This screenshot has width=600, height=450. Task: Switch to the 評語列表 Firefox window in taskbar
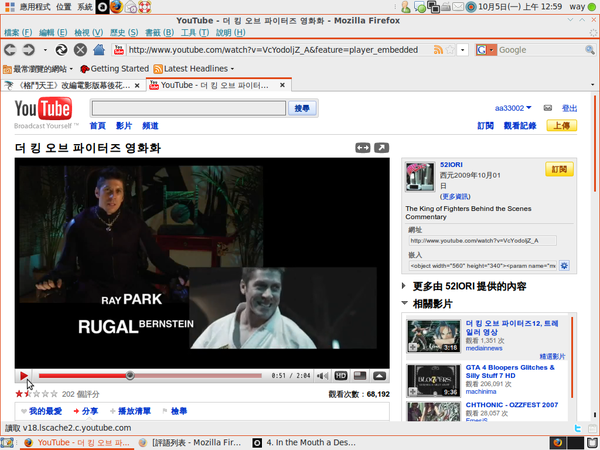(191, 443)
